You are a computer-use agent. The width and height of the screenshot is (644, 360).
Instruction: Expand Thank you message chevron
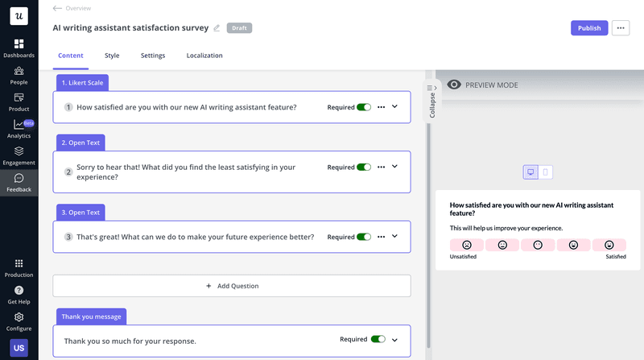(394, 340)
